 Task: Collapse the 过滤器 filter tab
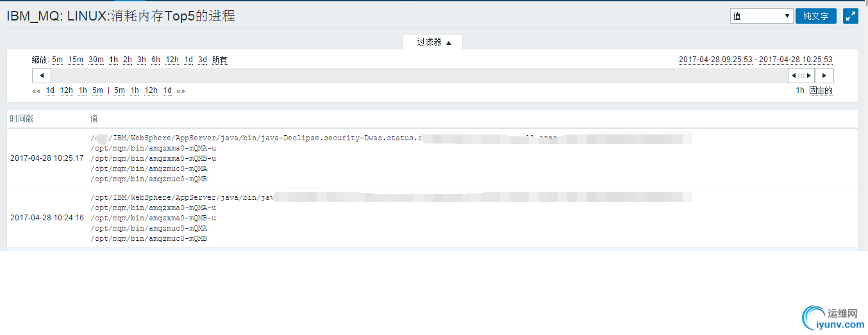click(x=433, y=42)
